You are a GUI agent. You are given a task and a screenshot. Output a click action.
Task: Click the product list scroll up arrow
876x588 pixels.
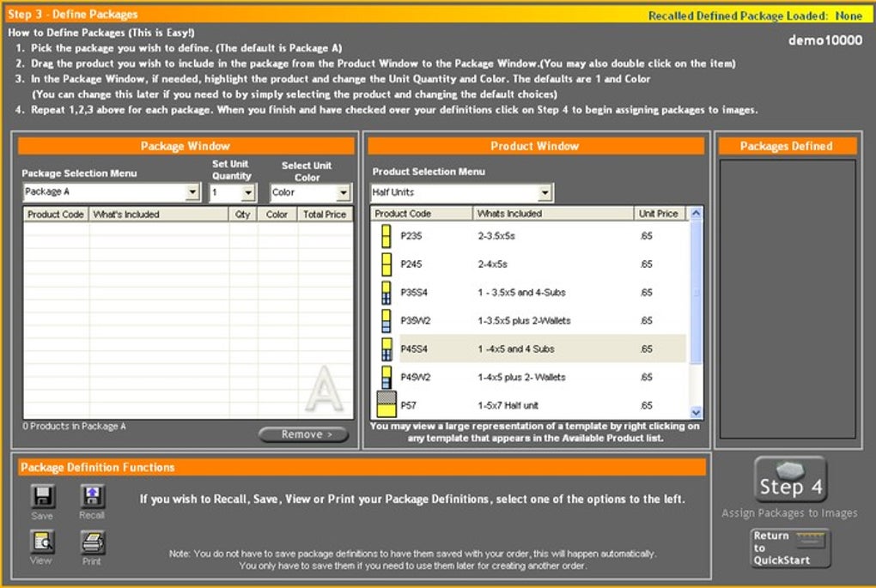click(697, 213)
